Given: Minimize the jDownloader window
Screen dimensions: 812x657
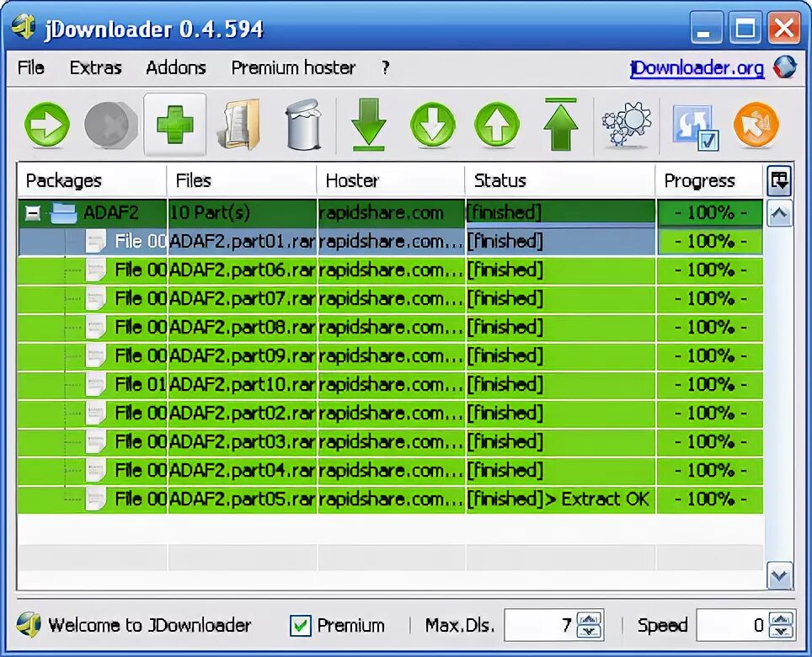Looking at the screenshot, I should pos(706,28).
